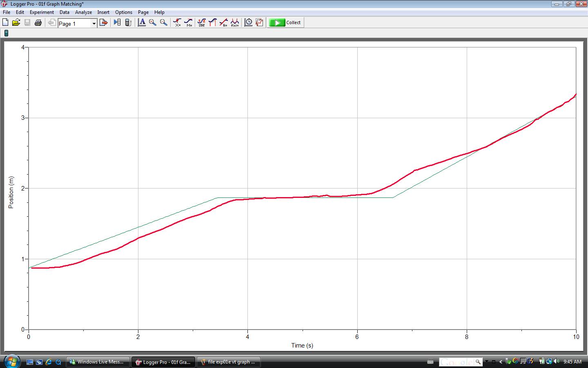Create a new file with the New icon
Viewport: 588px width, 368px height.
coord(5,22)
